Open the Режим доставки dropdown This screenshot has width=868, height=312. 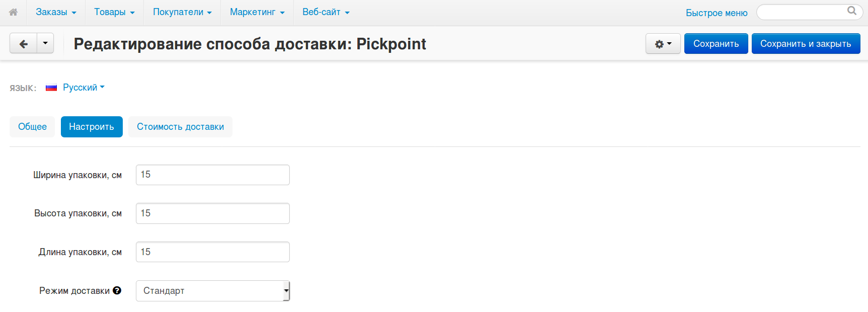[213, 291]
